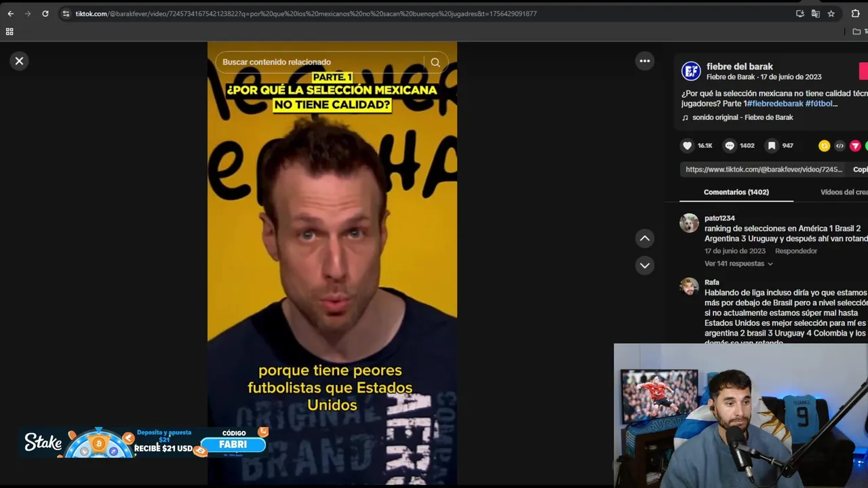
Task: Switch to the 'Videos del creador' tab
Action: coord(844,192)
